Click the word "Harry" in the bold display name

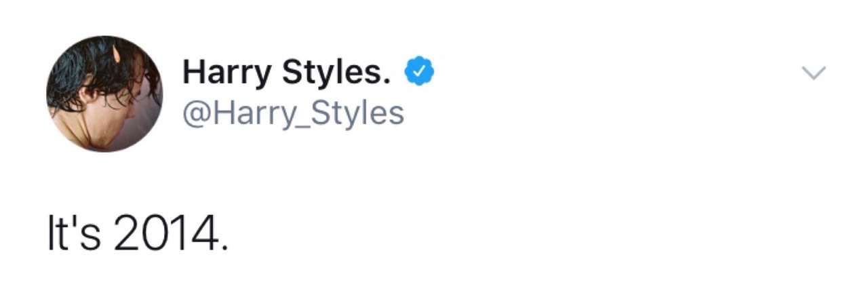point(228,71)
